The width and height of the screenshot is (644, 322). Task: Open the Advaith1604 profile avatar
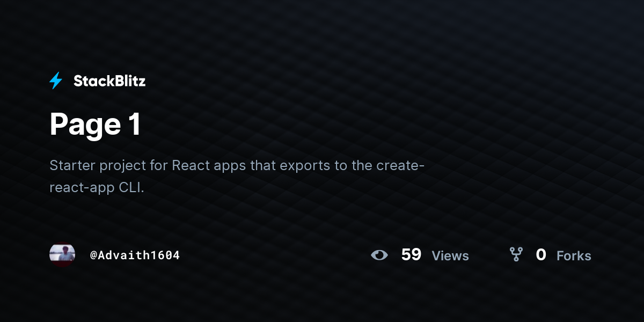coord(62,255)
